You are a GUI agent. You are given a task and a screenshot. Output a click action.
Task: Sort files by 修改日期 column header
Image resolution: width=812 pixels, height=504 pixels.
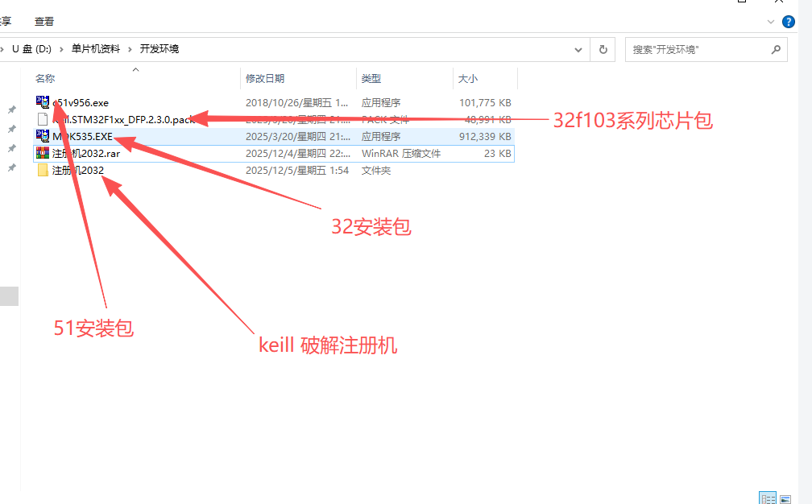264,79
